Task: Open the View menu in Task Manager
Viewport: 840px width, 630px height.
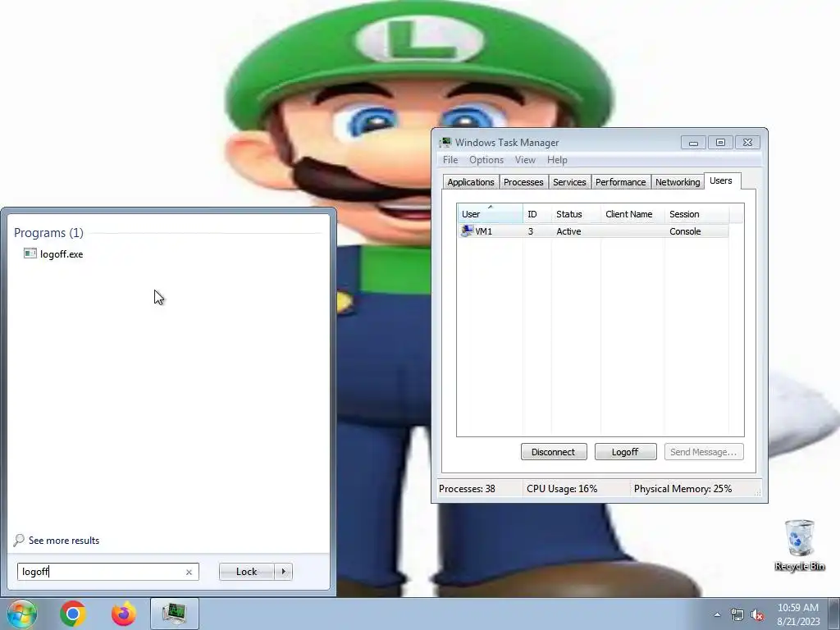Action: [525, 160]
